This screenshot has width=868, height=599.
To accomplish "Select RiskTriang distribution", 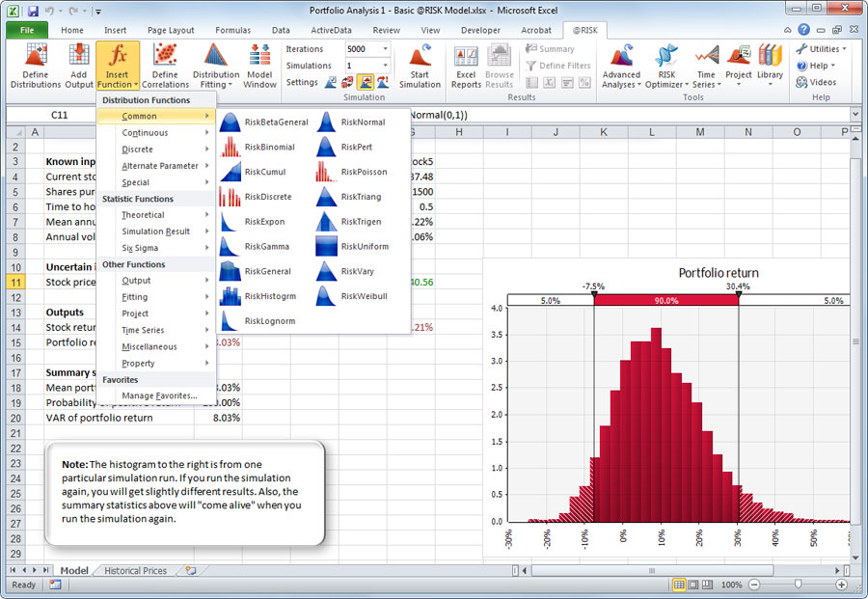I will click(349, 197).
